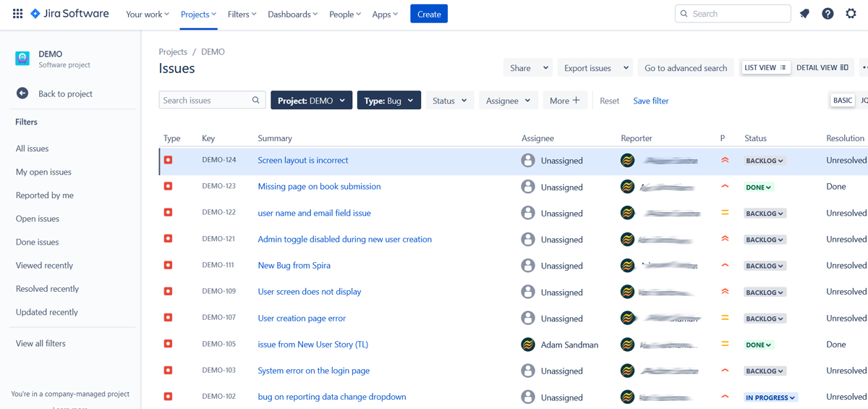Viewport: 868px width, 409px height.
Task: Switch to List View mode
Action: click(x=765, y=67)
